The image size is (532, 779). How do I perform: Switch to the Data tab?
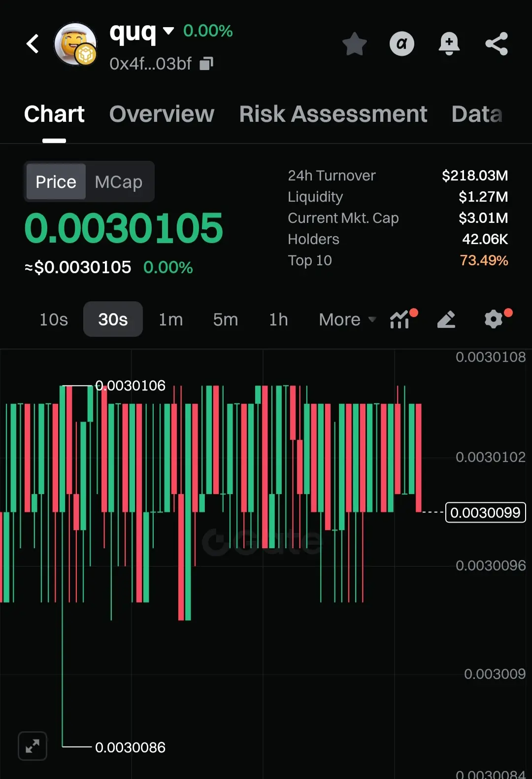click(x=477, y=114)
